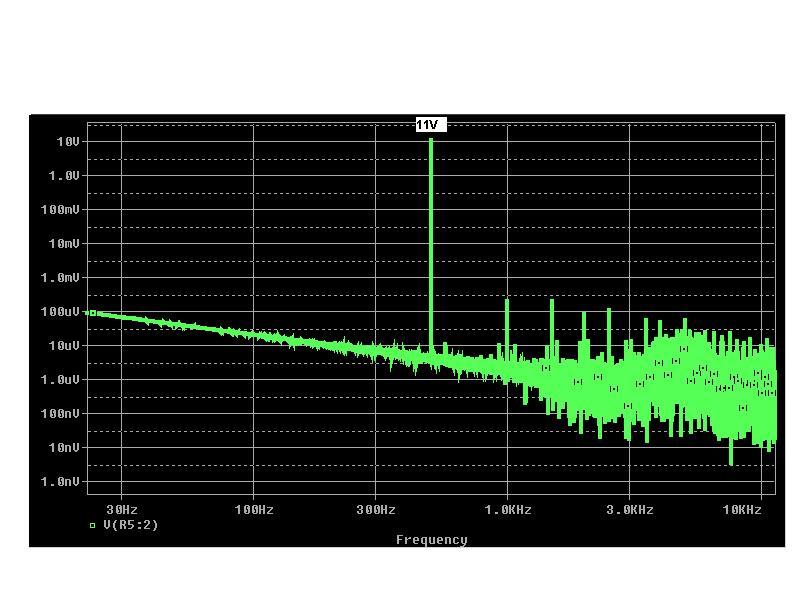Click the harmonic spike at 1.0KHz
This screenshot has width=800, height=600.
(507, 329)
